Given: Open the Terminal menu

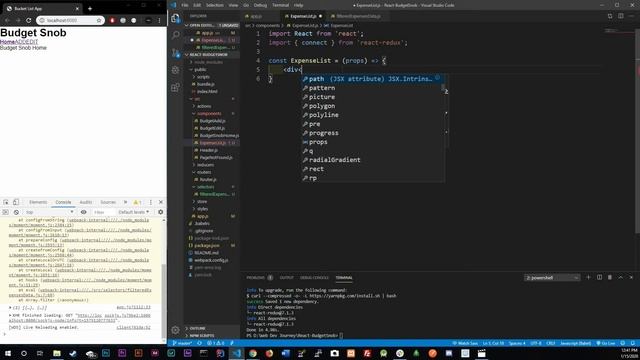Looking at the screenshot, I should (x=280, y=5).
